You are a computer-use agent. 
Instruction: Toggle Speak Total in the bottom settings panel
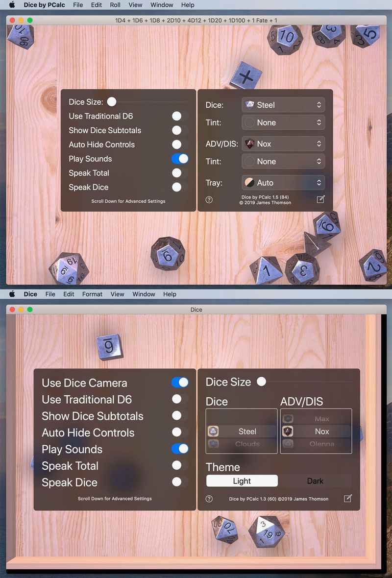(x=180, y=465)
